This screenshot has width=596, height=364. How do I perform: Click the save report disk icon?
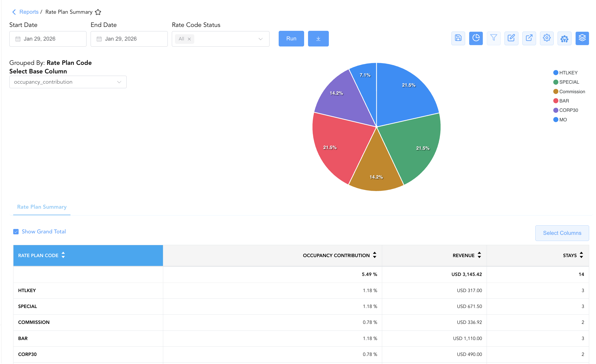458,38
